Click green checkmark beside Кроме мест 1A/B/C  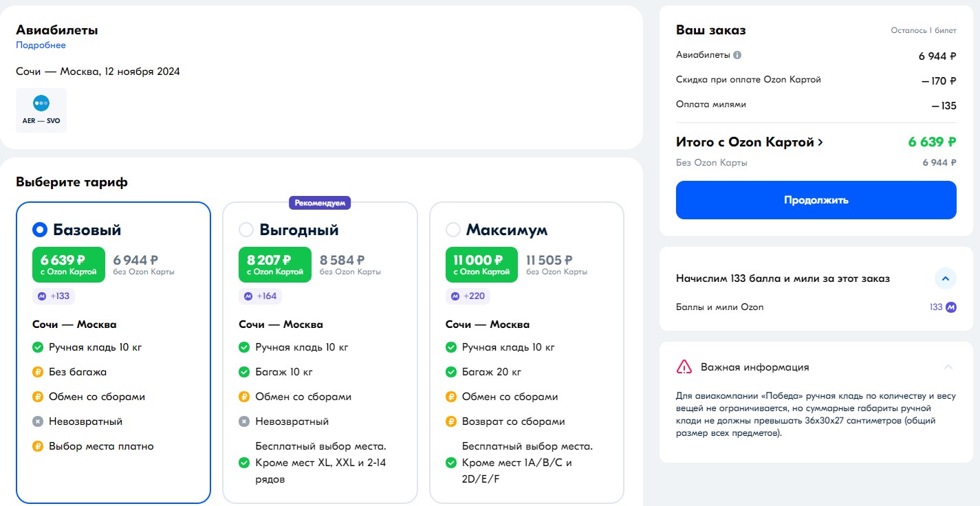(451, 463)
